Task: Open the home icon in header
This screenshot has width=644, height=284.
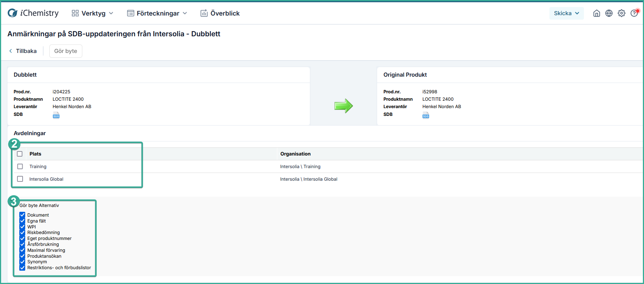Action: [x=597, y=13]
